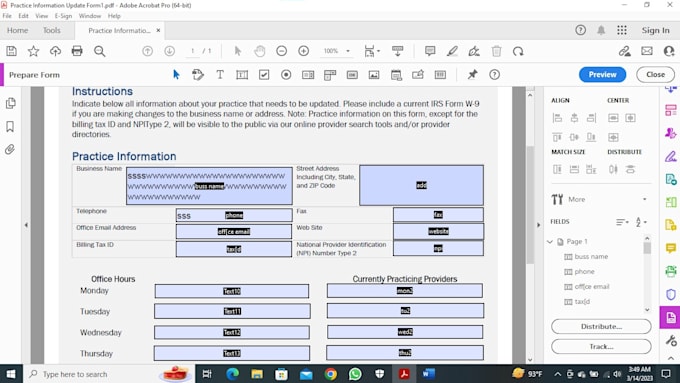Send file by email envelope icon
This screenshot has width=680, height=383.
click(647, 51)
